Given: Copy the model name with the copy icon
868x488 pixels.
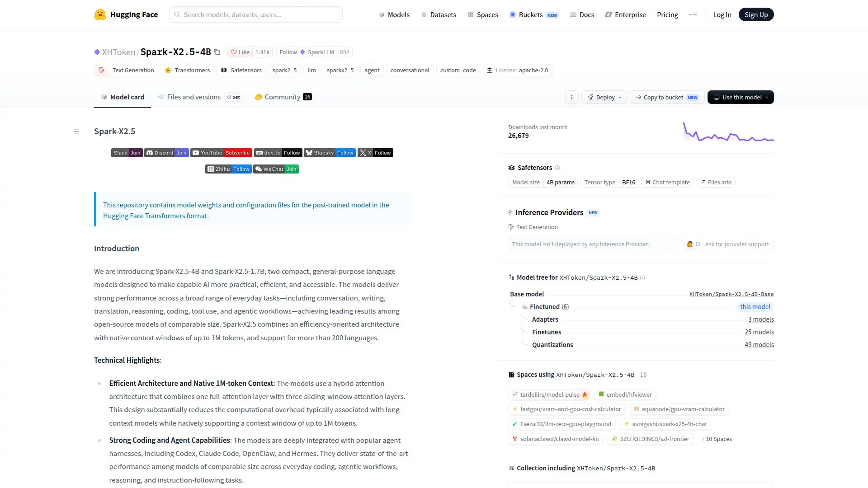Looking at the screenshot, I should pyautogui.click(x=217, y=52).
